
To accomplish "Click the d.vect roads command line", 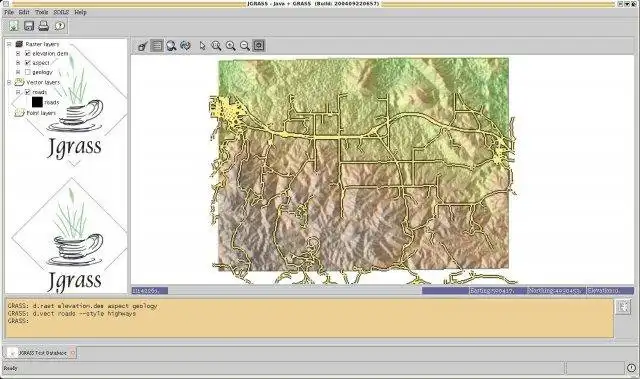I will pyautogui.click(x=72, y=313).
